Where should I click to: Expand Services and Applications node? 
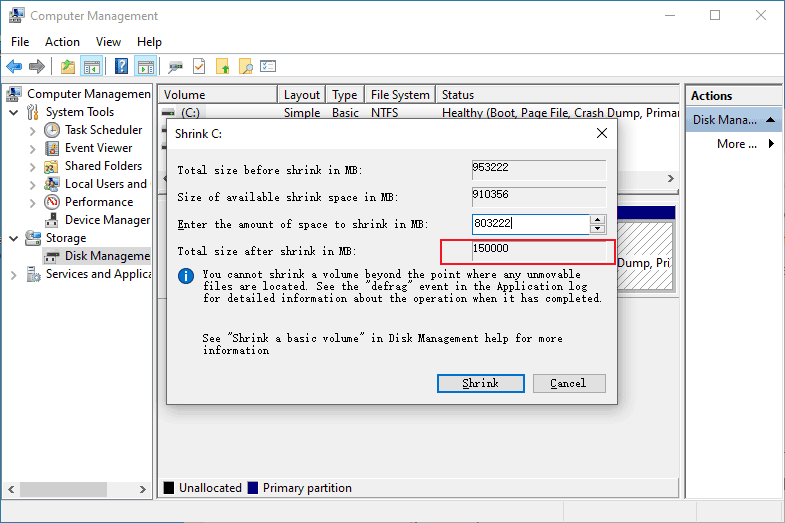(14, 275)
